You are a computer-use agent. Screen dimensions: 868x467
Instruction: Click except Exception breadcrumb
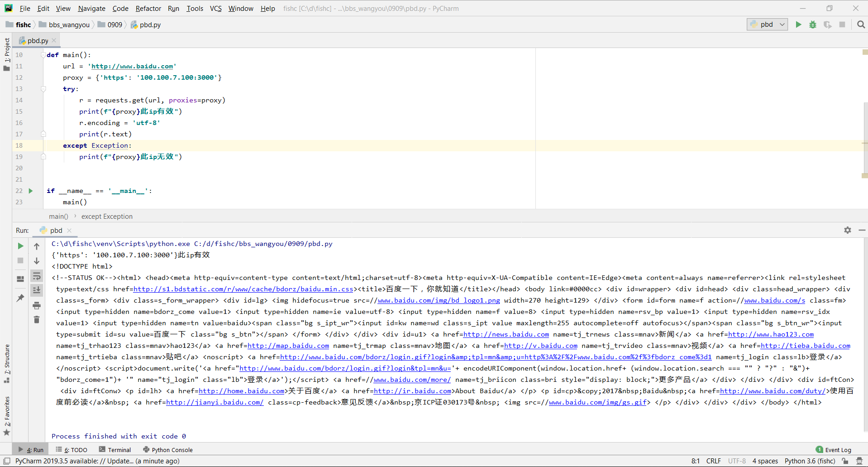click(x=107, y=217)
